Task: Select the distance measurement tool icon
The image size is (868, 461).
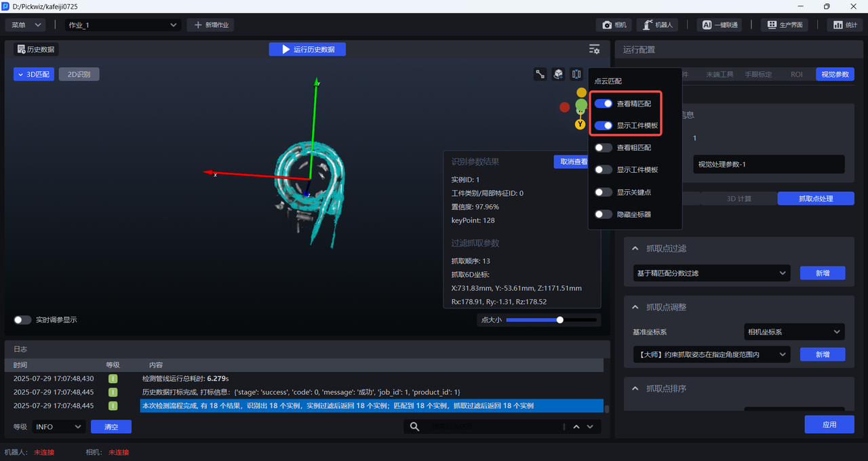Action: click(x=540, y=75)
